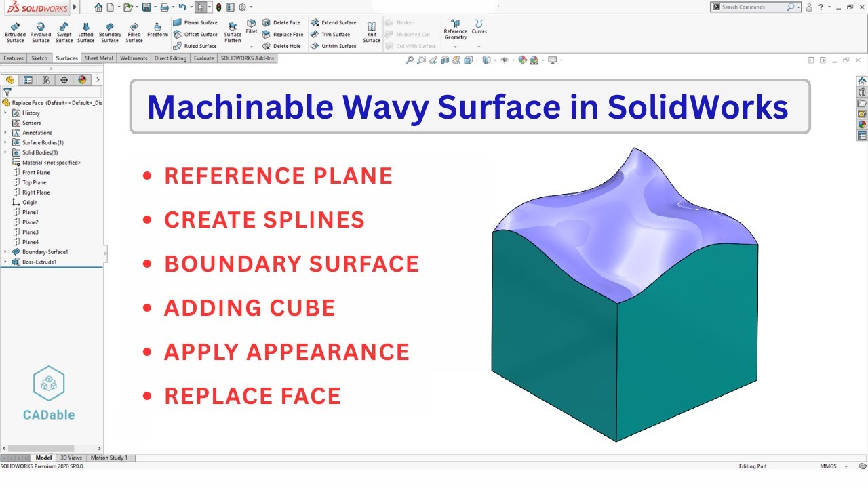Open the Apply Scene icon
868x488 pixels.
[535, 60]
